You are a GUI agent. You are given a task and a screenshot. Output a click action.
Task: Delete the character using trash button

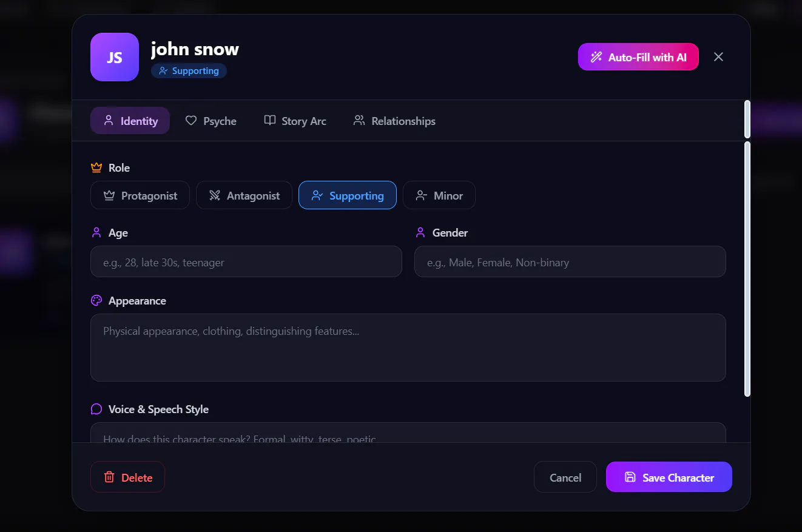click(127, 477)
